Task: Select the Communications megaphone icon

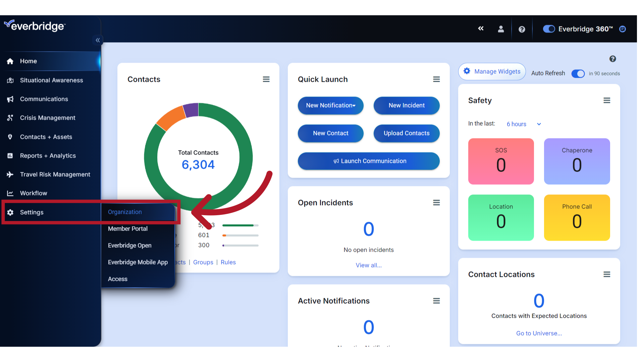Action: coord(10,99)
